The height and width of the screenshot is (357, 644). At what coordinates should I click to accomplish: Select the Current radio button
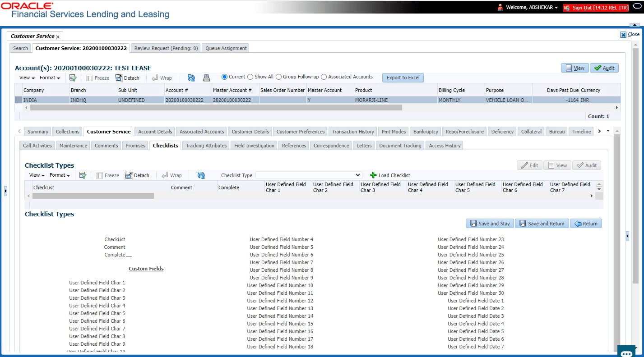pos(225,77)
